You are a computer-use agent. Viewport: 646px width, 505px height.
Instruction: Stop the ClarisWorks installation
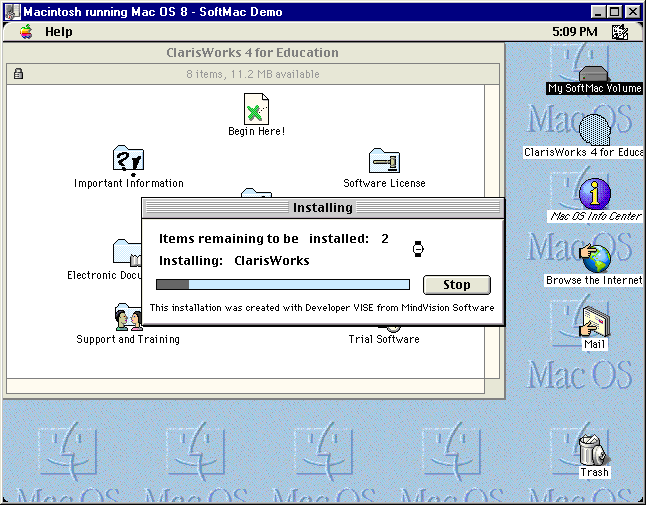(x=456, y=285)
